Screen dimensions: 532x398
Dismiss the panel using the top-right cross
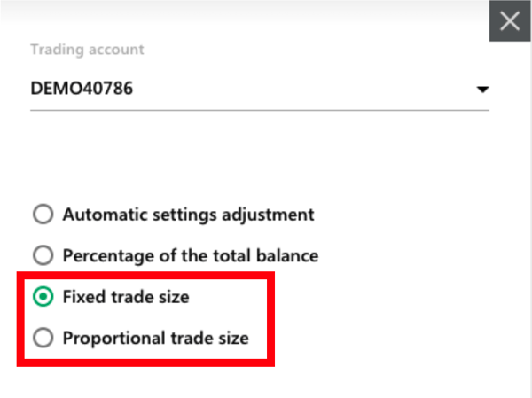pyautogui.click(x=510, y=21)
